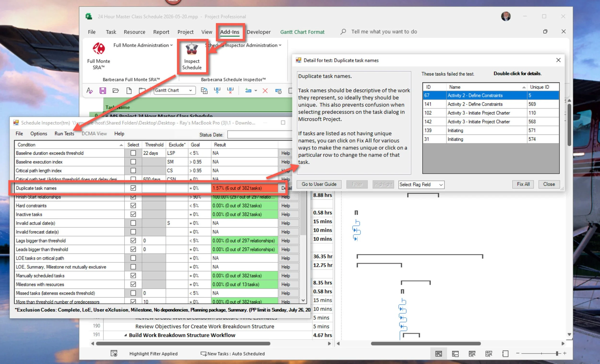Open Run Tests menu in Schedule Inspector
The width and height of the screenshot is (600, 364).
[64, 133]
